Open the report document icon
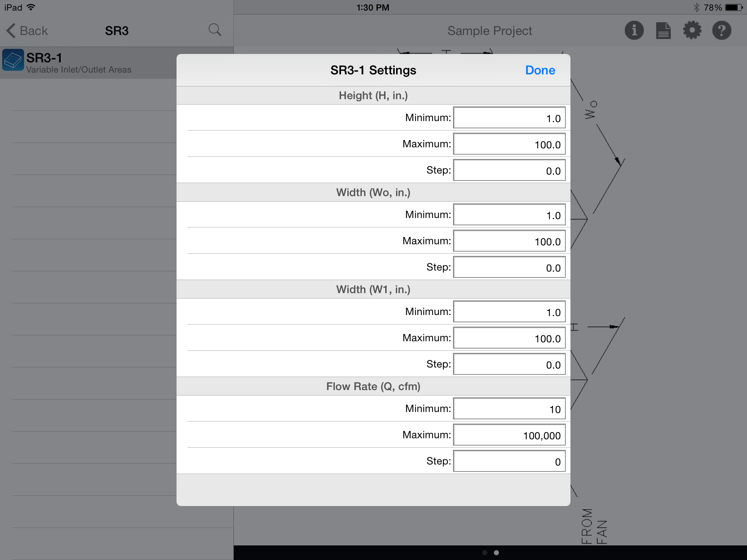Screen dimensions: 747x560 point(663,31)
